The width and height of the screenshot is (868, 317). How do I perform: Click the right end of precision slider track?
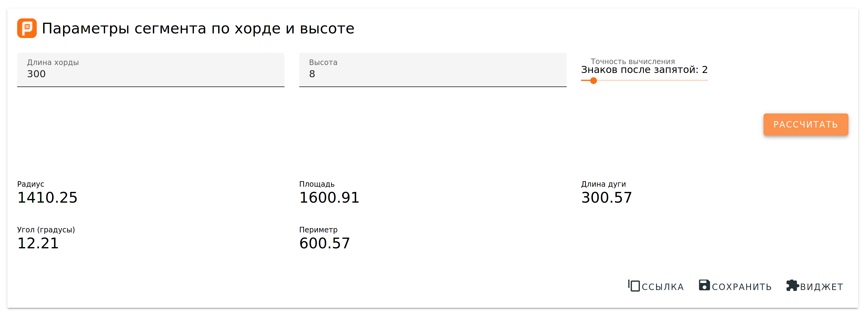(x=707, y=81)
